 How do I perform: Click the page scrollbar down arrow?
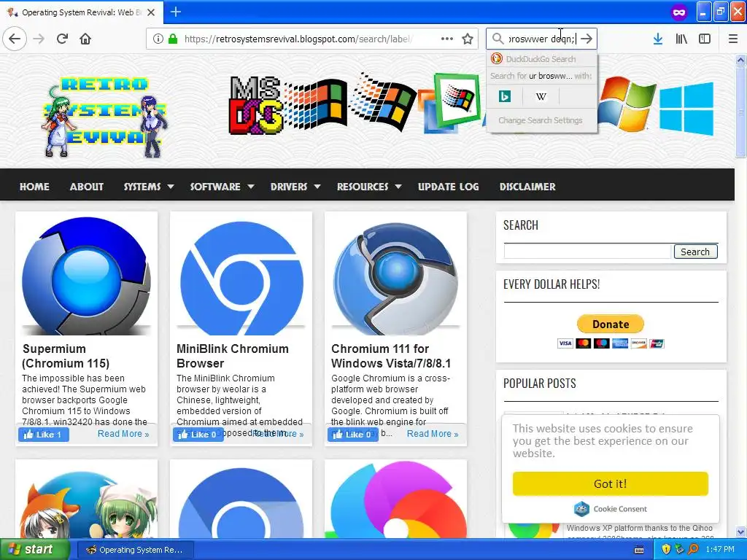[x=740, y=532]
